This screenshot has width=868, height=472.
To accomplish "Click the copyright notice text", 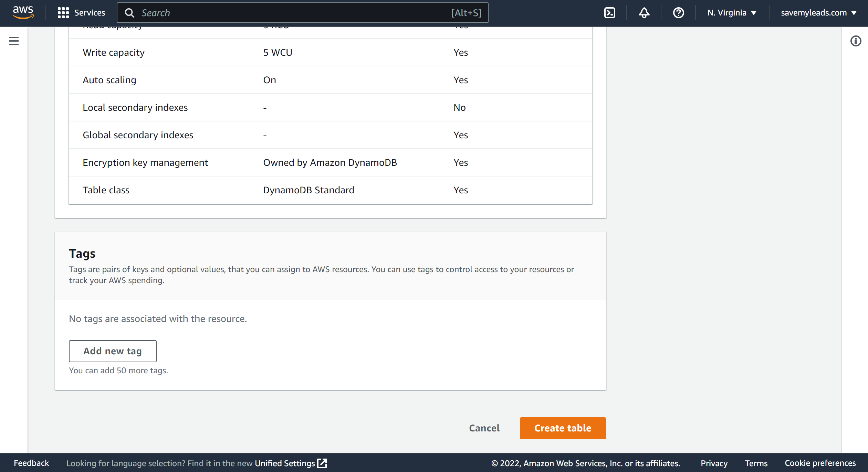I will 585,463.
